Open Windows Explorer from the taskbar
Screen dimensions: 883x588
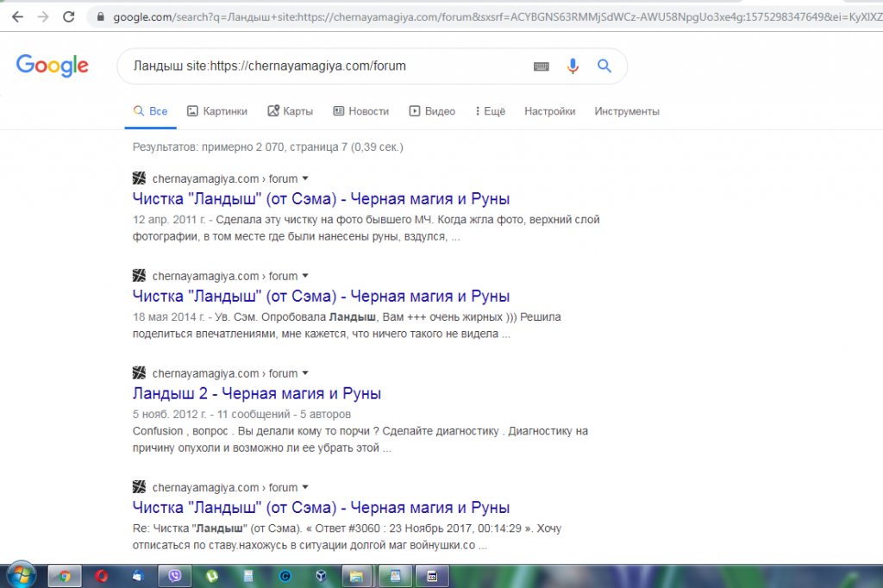coord(356,576)
